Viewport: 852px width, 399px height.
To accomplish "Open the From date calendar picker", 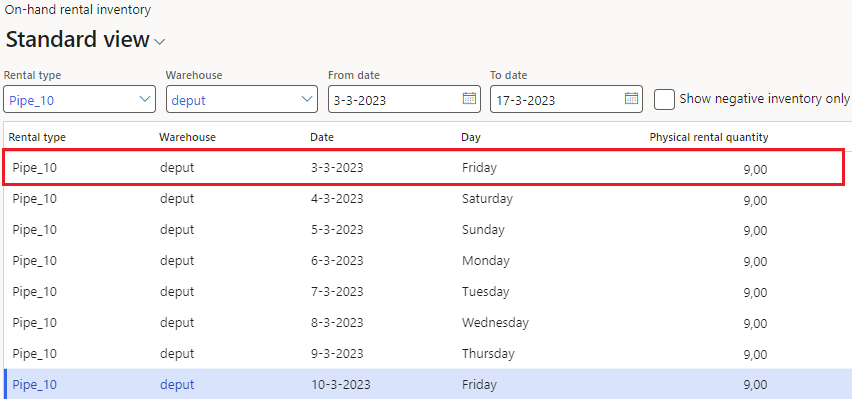I will pyautogui.click(x=469, y=98).
